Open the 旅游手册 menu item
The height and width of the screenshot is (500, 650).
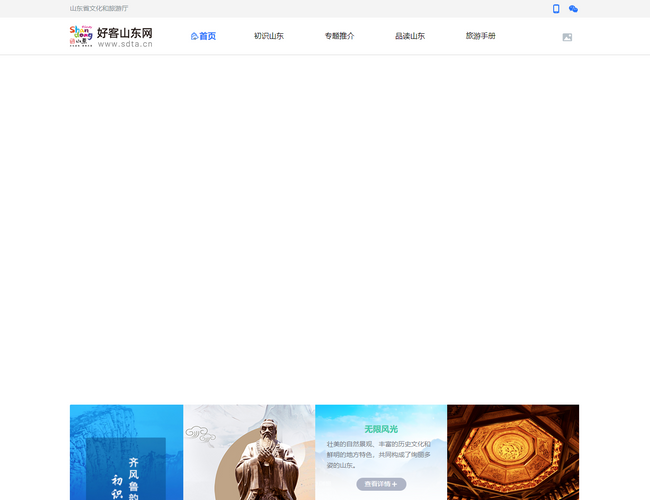(x=480, y=36)
